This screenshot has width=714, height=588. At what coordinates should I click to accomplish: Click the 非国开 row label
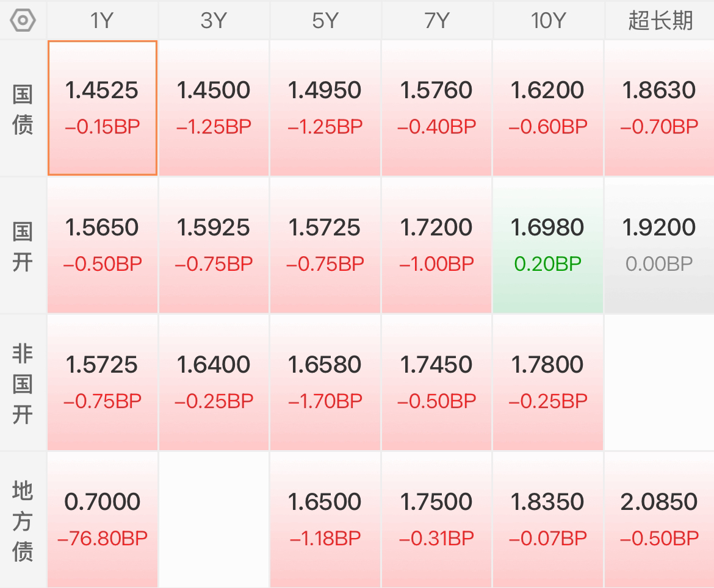pos(23,384)
